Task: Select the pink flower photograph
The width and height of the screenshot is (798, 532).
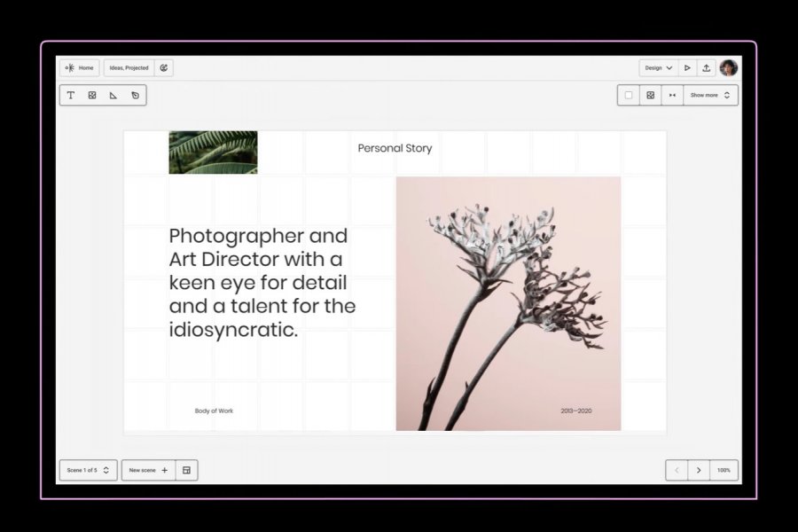Action: pos(508,303)
